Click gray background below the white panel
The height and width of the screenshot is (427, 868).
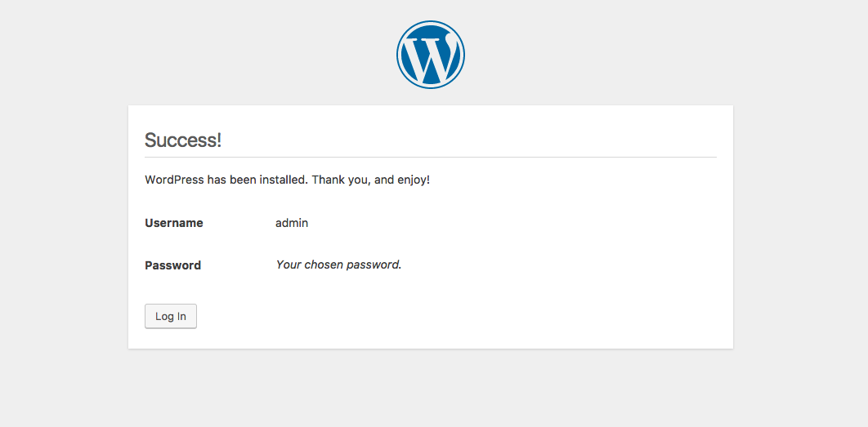pos(430,387)
